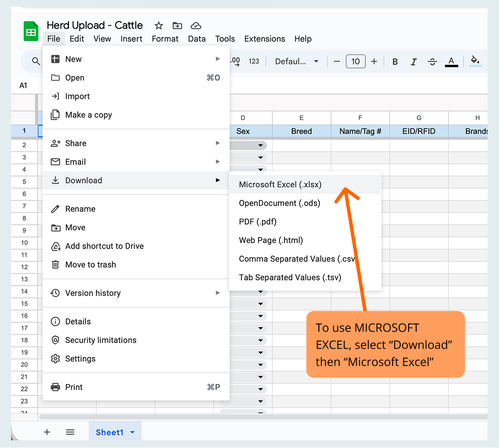Open the fill color picker
The image size is (499, 448).
(x=475, y=61)
